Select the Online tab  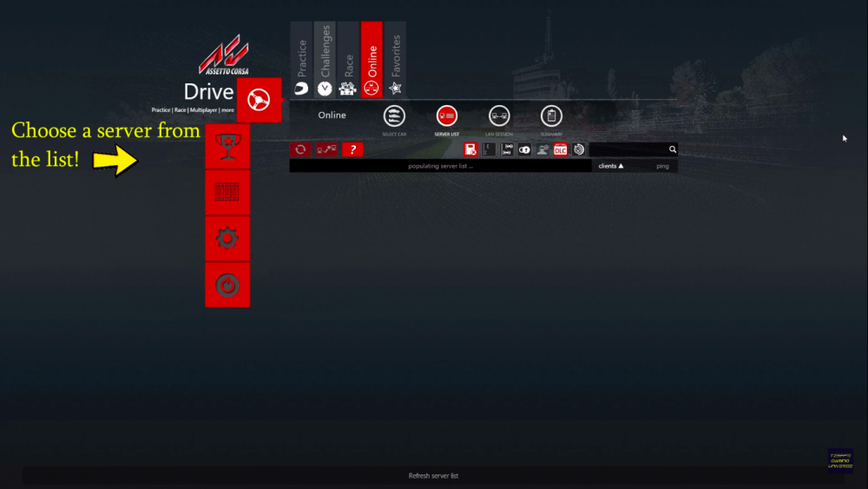(372, 60)
